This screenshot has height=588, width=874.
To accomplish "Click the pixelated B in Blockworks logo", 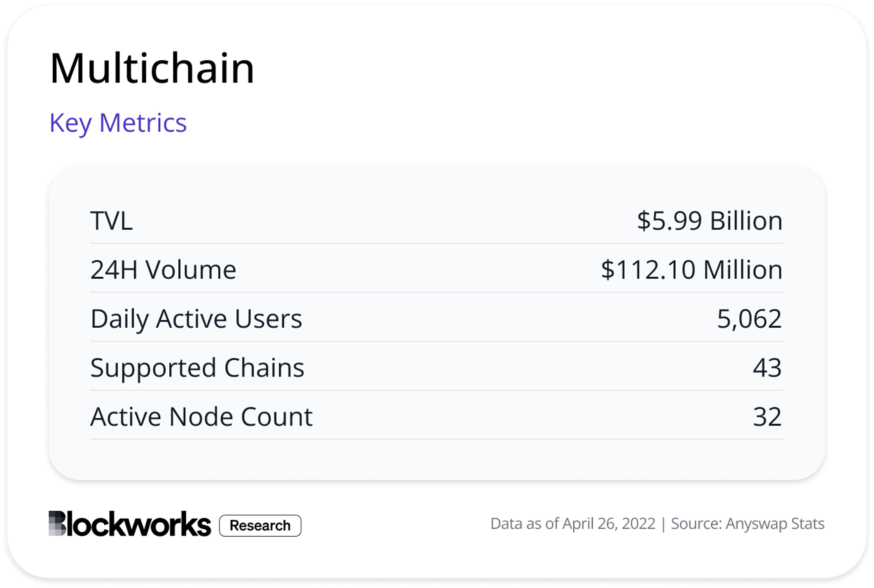I will (57, 524).
